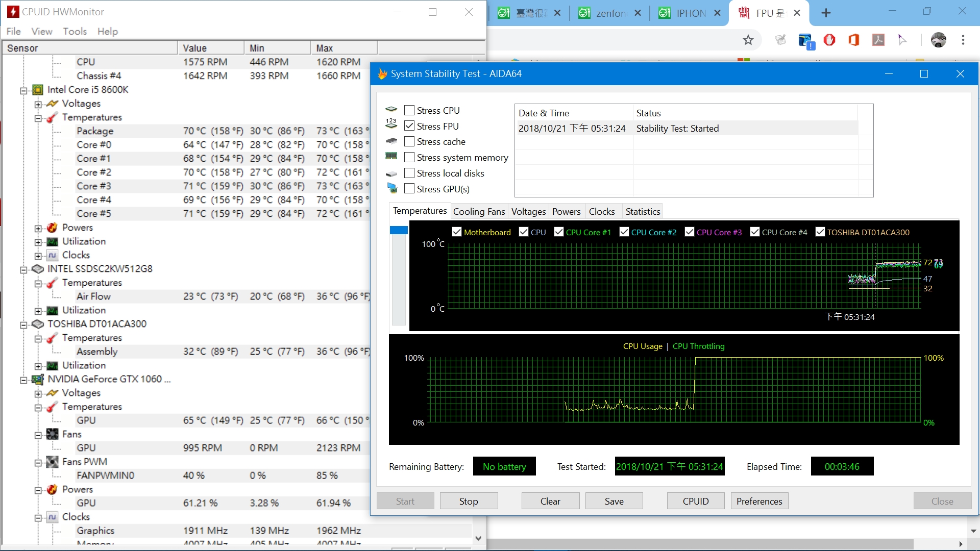This screenshot has width=980, height=551.
Task: Click the Save button in AIDA64
Action: coord(614,501)
